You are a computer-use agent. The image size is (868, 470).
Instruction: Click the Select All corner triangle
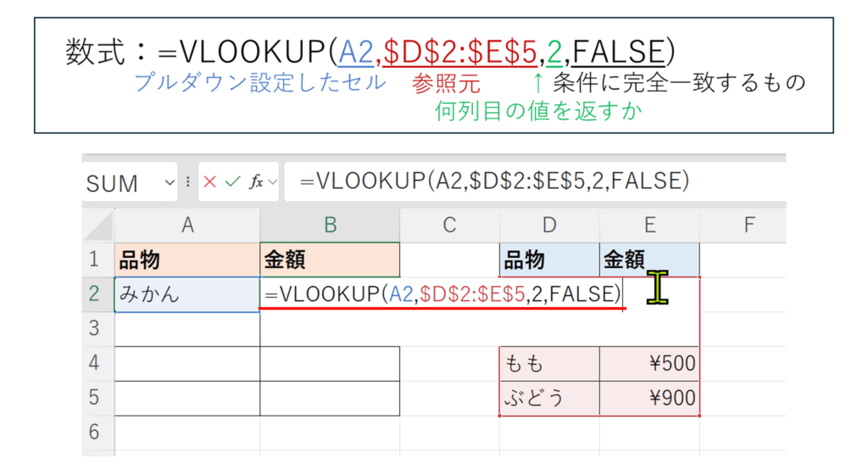click(100, 225)
